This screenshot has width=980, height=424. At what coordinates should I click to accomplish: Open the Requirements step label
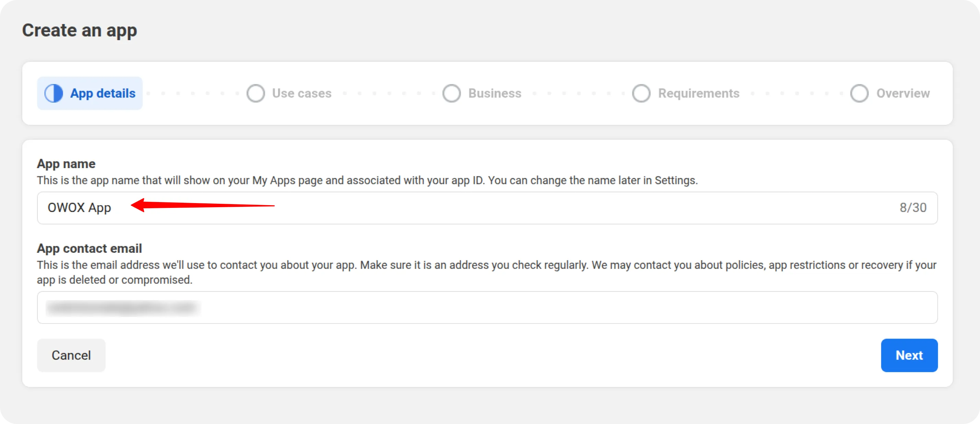(698, 93)
